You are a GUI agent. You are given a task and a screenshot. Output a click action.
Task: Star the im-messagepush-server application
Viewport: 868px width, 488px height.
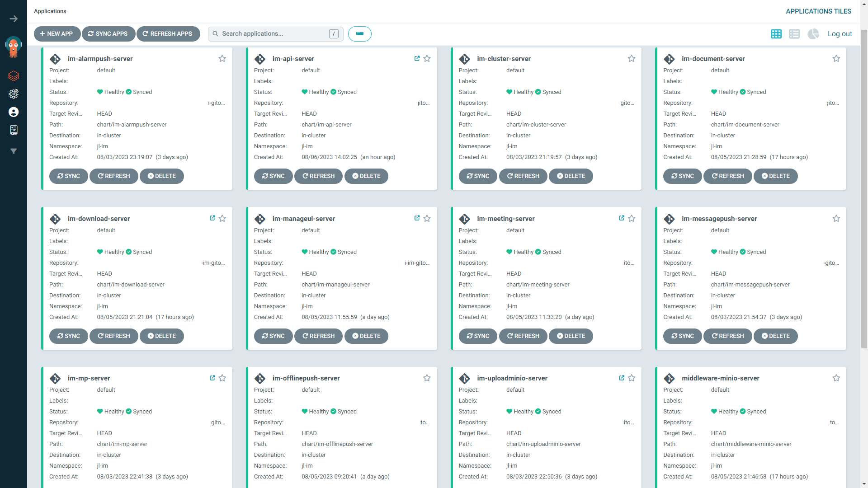(836, 219)
